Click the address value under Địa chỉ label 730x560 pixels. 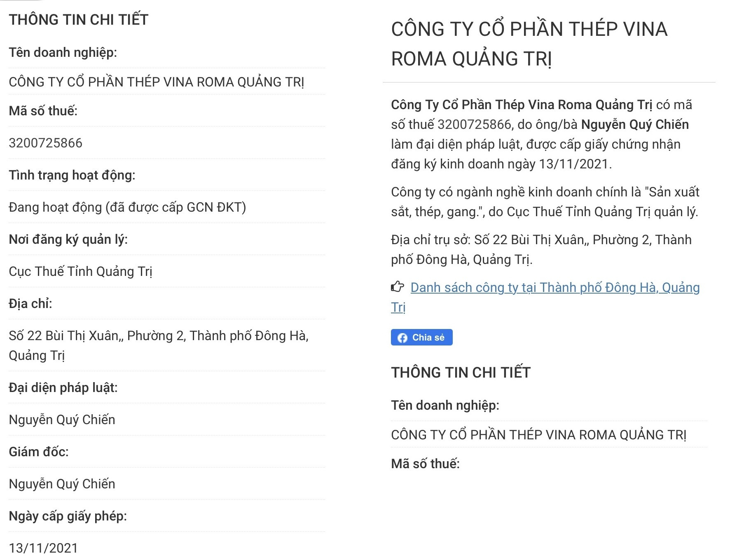158,336
